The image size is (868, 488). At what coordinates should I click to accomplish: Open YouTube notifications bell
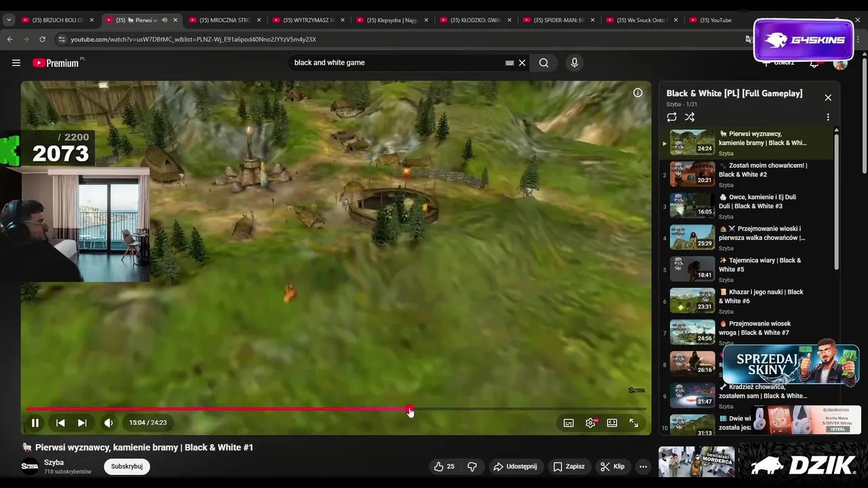(x=814, y=63)
